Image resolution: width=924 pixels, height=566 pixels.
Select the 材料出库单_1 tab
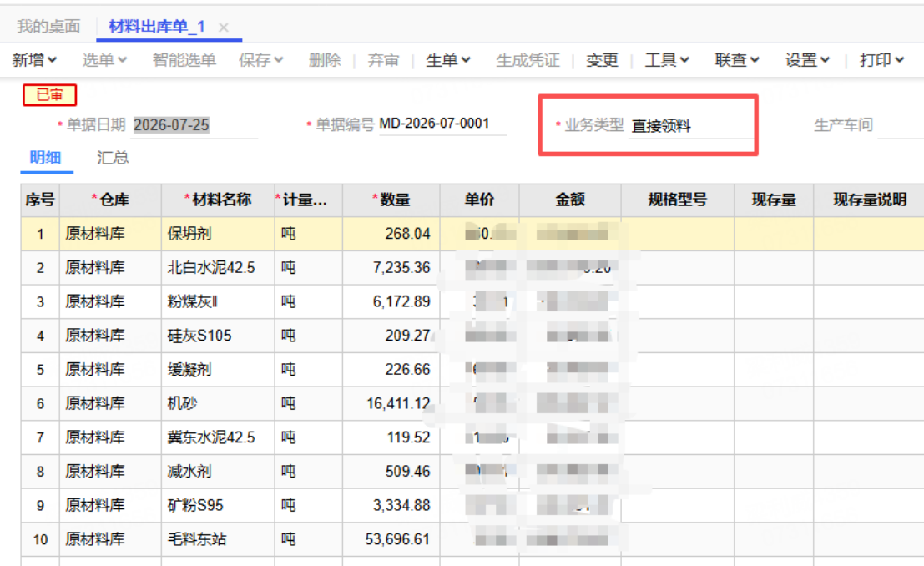pos(157,27)
